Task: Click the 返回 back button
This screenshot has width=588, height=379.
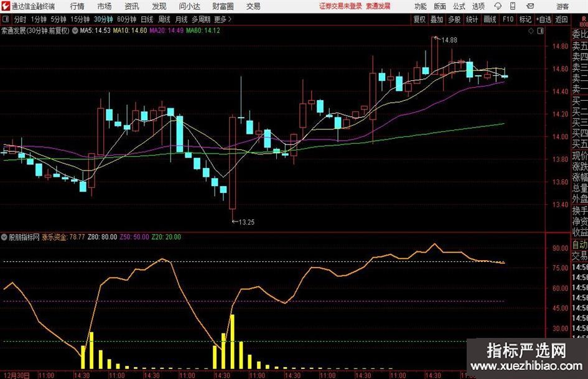Action: tap(561, 19)
